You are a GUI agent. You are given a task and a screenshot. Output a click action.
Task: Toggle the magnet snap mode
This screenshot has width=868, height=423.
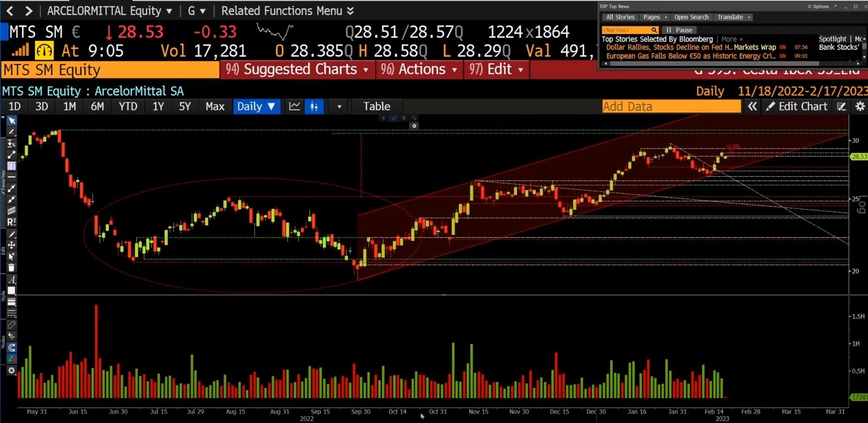tap(12, 348)
